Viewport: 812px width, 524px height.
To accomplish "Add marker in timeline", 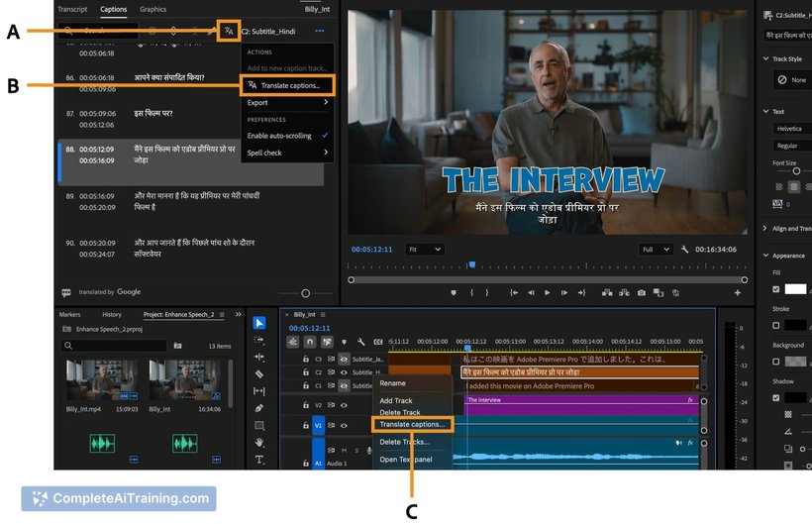I will [x=344, y=343].
